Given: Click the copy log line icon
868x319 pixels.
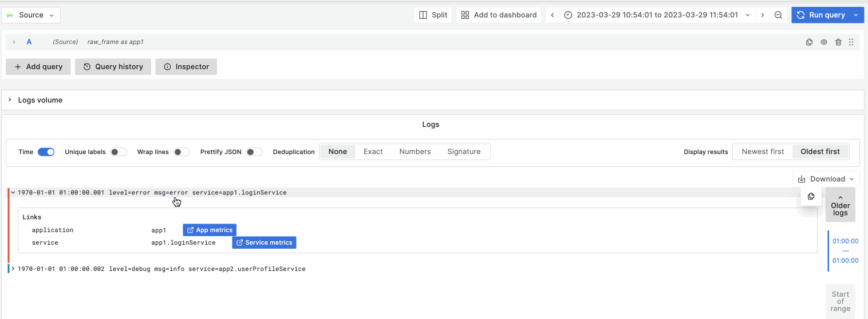Looking at the screenshot, I should (811, 197).
